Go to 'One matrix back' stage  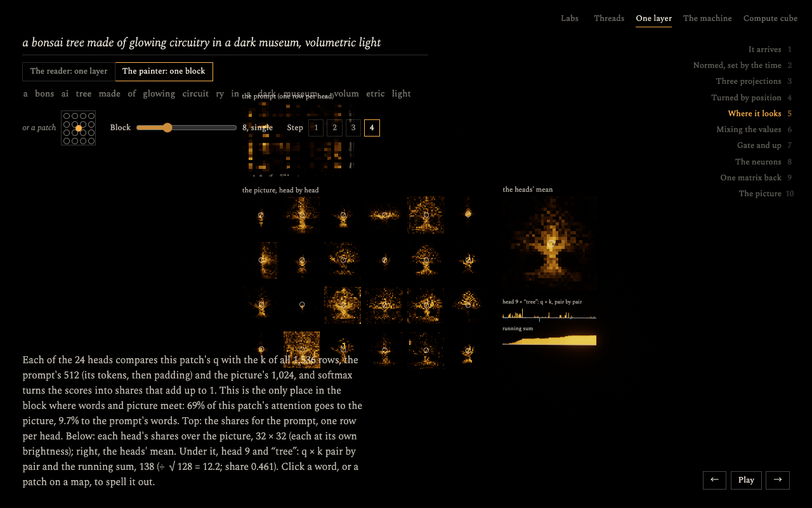coord(756,178)
